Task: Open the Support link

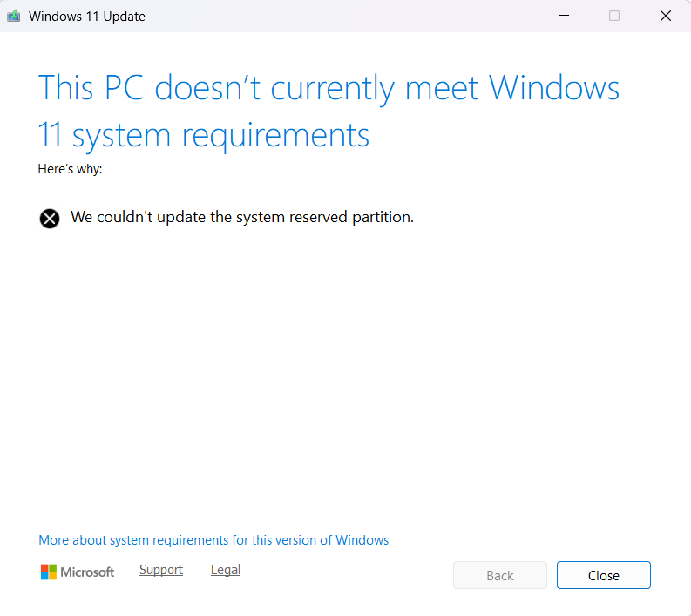Action: point(161,570)
